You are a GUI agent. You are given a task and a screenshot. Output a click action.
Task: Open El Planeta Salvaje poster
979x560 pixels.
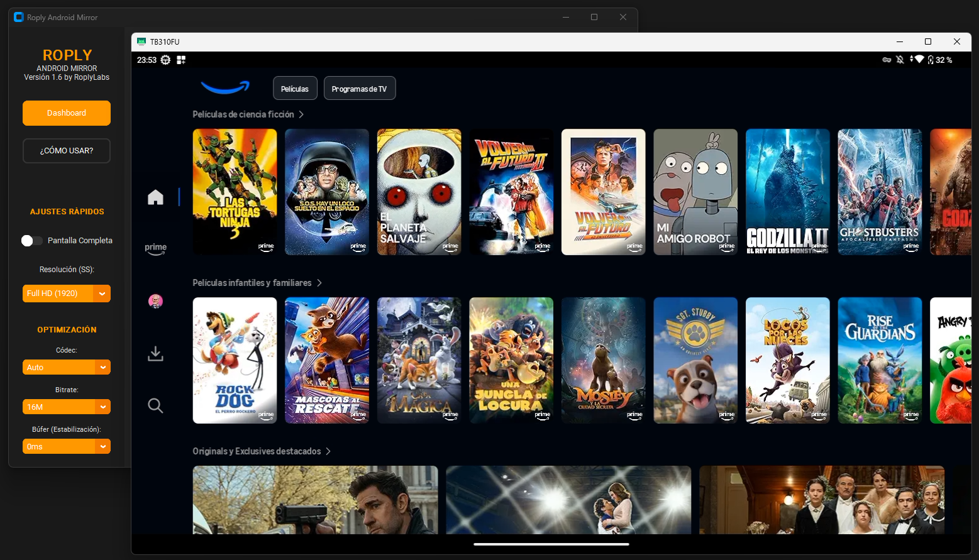[419, 192]
